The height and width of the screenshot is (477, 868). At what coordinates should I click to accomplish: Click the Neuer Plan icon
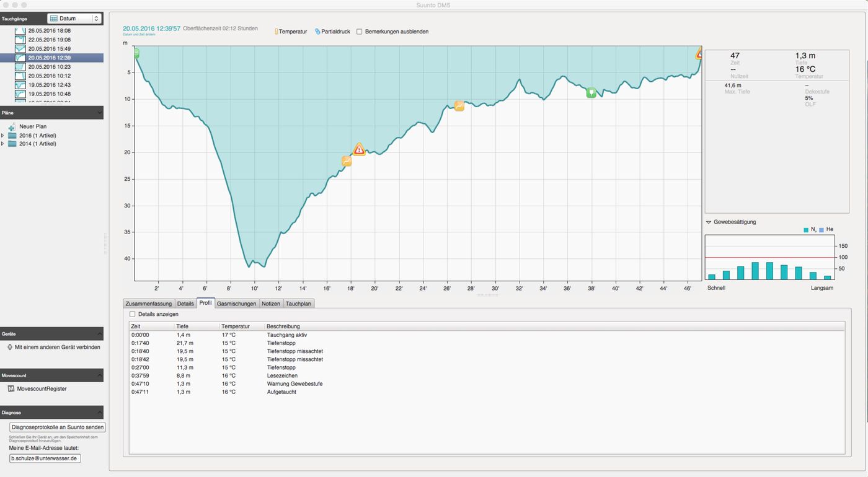pyautogui.click(x=12, y=126)
